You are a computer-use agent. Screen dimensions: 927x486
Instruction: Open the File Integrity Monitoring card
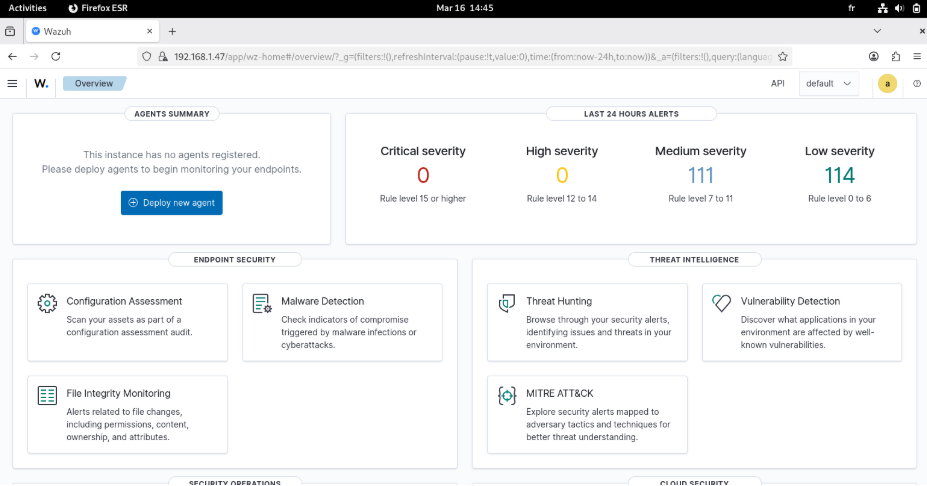pos(127,414)
